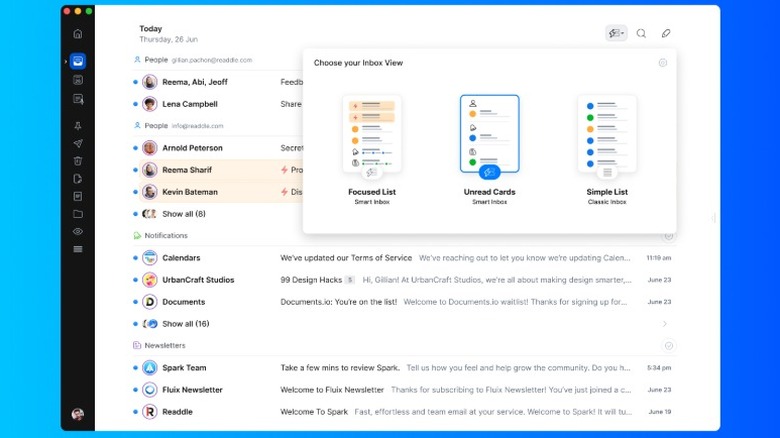Open People section for info@readdle.com

(x=179, y=125)
